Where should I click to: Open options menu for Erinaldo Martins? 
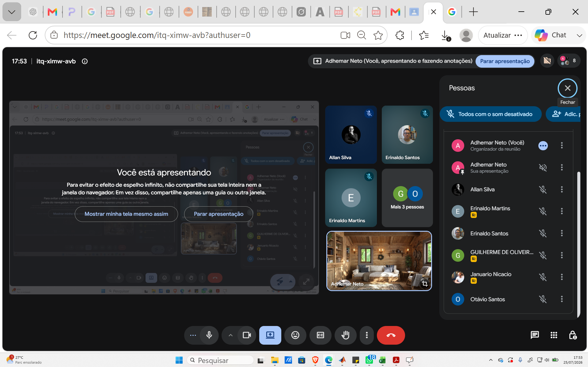pyautogui.click(x=562, y=211)
